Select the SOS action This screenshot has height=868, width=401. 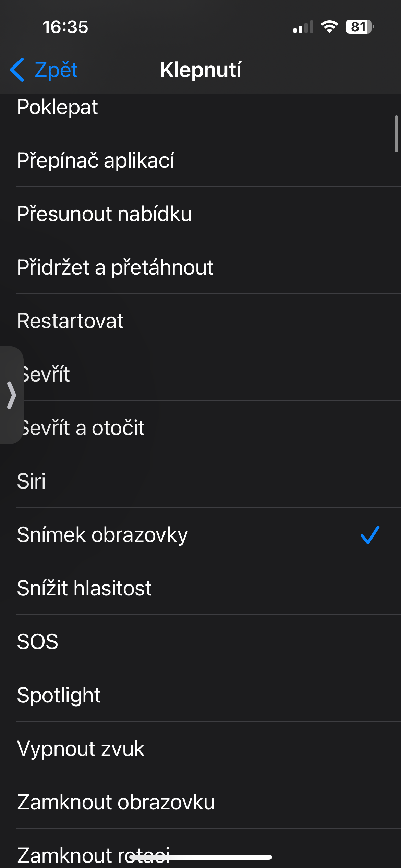tap(38, 642)
